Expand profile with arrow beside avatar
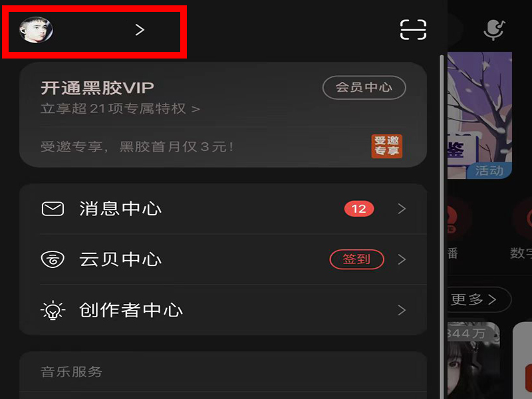Image resolution: width=532 pixels, height=399 pixels. click(140, 30)
